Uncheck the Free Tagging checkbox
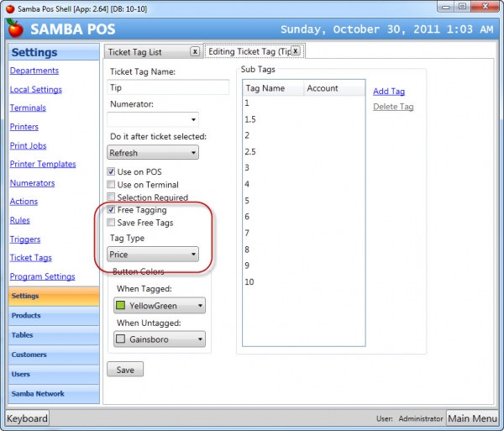The image size is (504, 431). (x=111, y=209)
